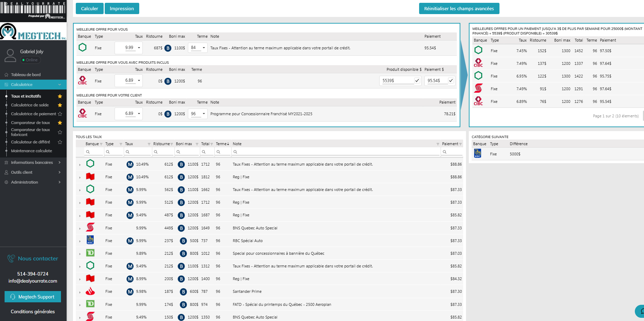This screenshot has width=644, height=321.
Task: Click the MEGTECH logo in sidebar
Action: [33, 32]
